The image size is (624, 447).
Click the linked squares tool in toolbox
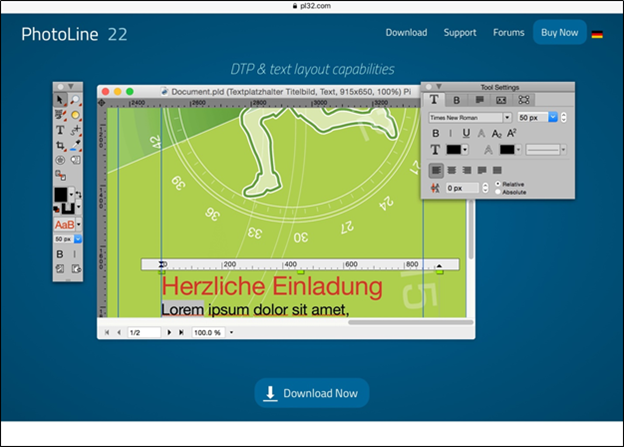coord(60,175)
